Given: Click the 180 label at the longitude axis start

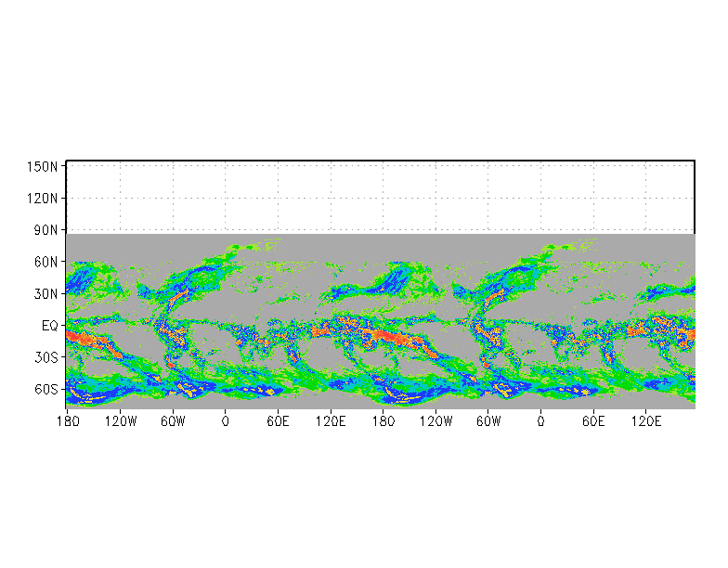Looking at the screenshot, I should point(69,421).
